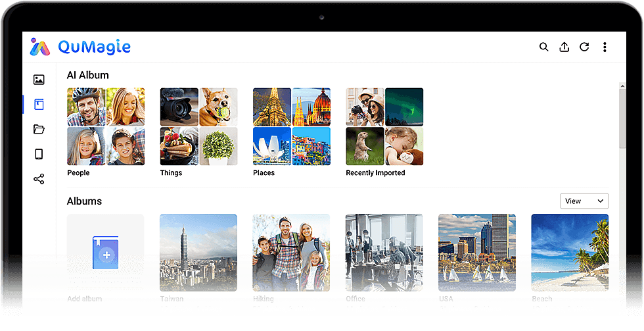Open the Folders icon in sidebar
The width and height of the screenshot is (644, 331).
click(x=39, y=130)
